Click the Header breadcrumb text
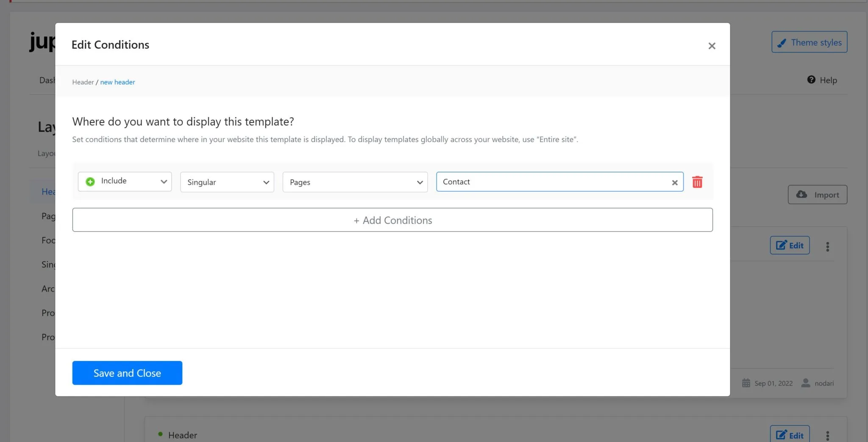 pos(83,82)
